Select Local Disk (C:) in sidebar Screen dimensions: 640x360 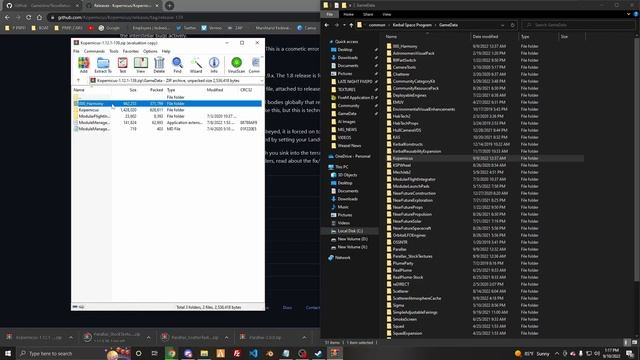350,231
